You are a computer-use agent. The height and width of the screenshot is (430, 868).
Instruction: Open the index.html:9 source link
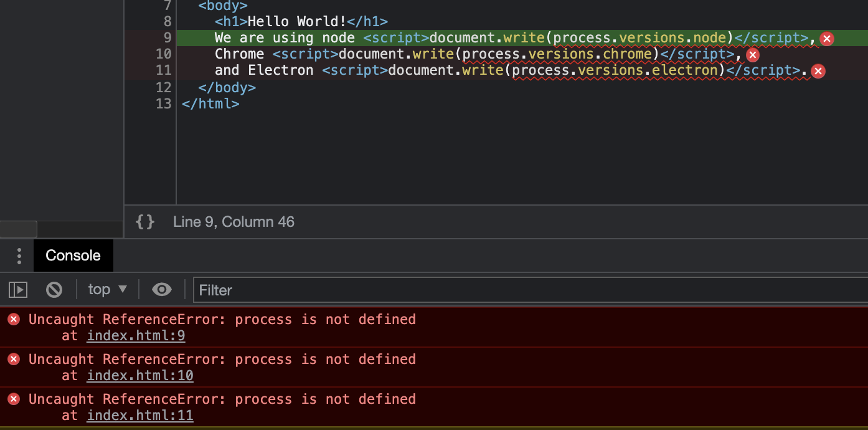[136, 336]
